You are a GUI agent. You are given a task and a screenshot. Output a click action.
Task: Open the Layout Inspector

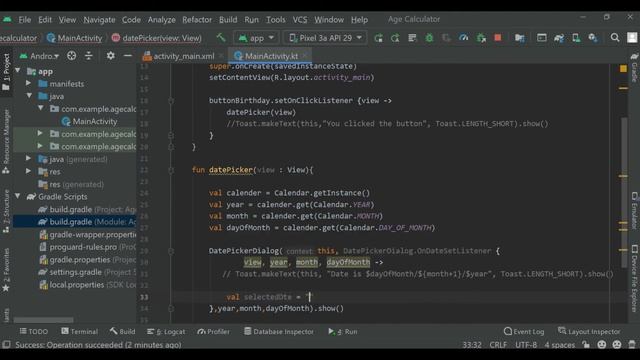click(589, 331)
